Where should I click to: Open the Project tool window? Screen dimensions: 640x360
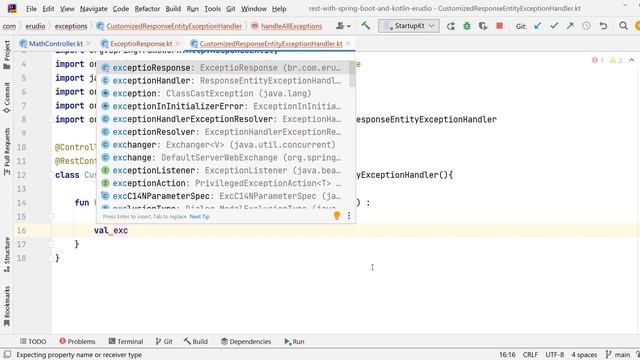[x=7, y=55]
